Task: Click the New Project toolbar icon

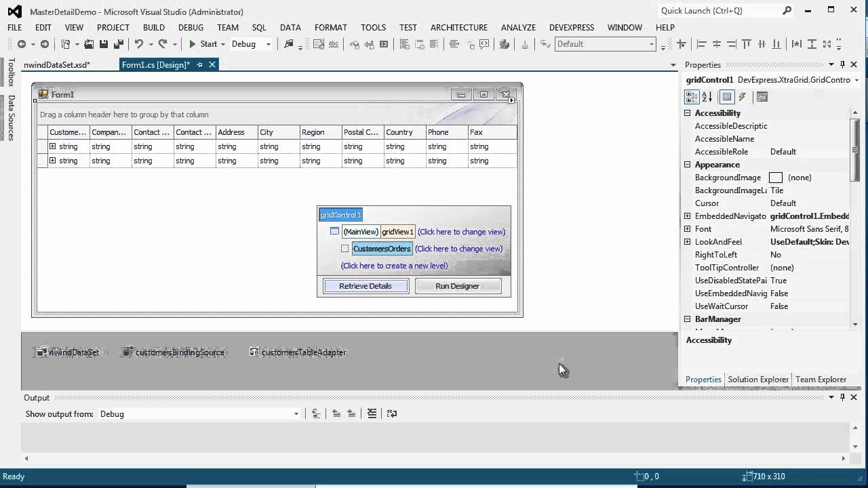Action: click(x=66, y=44)
